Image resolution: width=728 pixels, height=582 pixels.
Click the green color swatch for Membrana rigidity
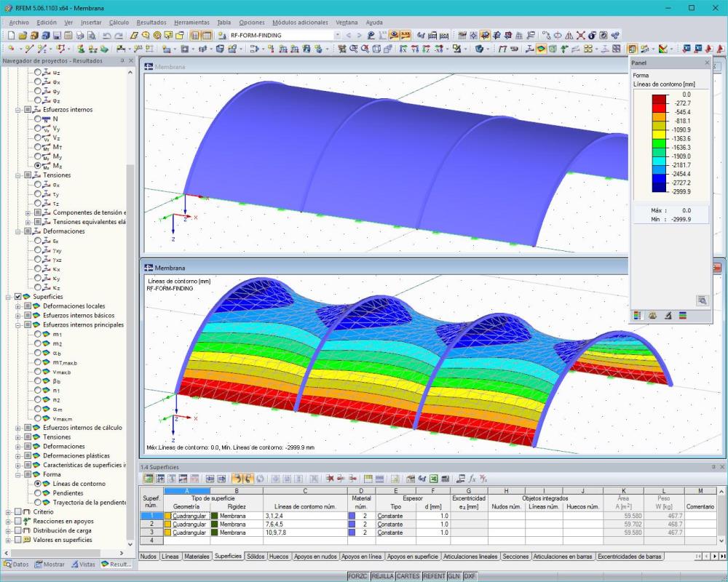point(214,515)
